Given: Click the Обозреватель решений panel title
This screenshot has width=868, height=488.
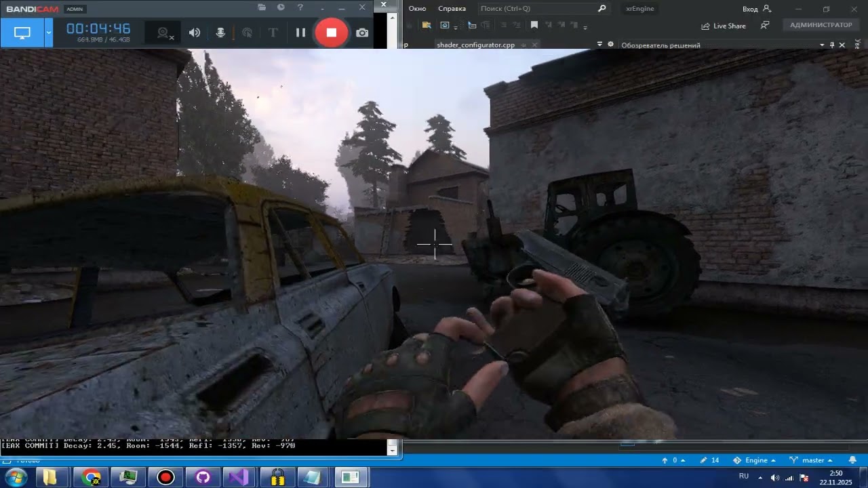Looking at the screenshot, I should (x=661, y=45).
